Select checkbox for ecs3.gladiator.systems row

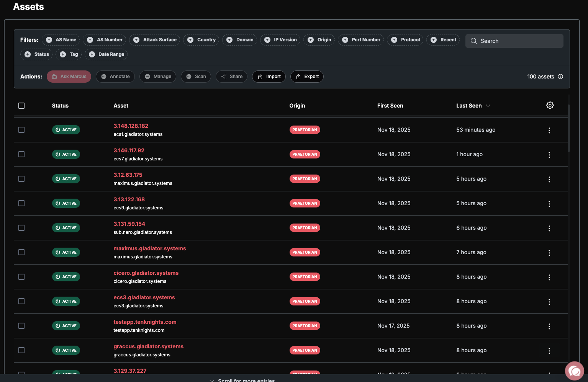(21, 301)
